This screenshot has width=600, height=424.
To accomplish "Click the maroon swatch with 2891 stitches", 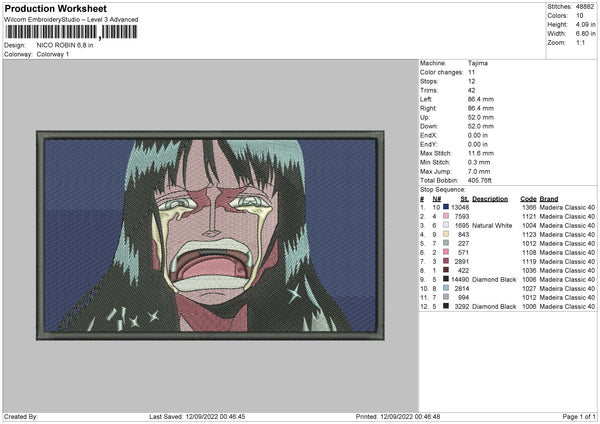I will click(x=446, y=261).
